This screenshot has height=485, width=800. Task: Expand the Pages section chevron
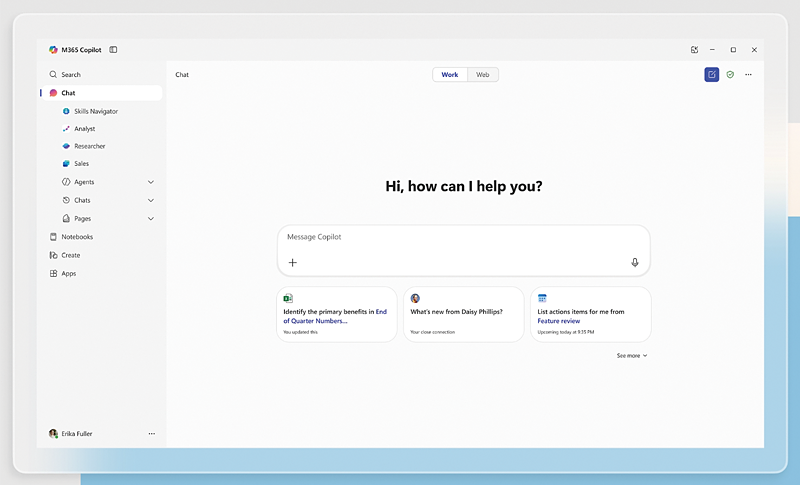pyautogui.click(x=151, y=218)
